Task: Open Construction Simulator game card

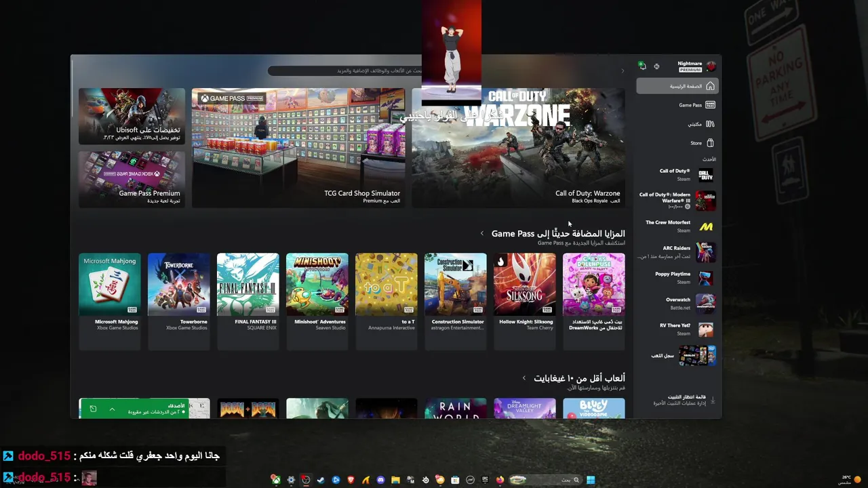Action: point(456,300)
